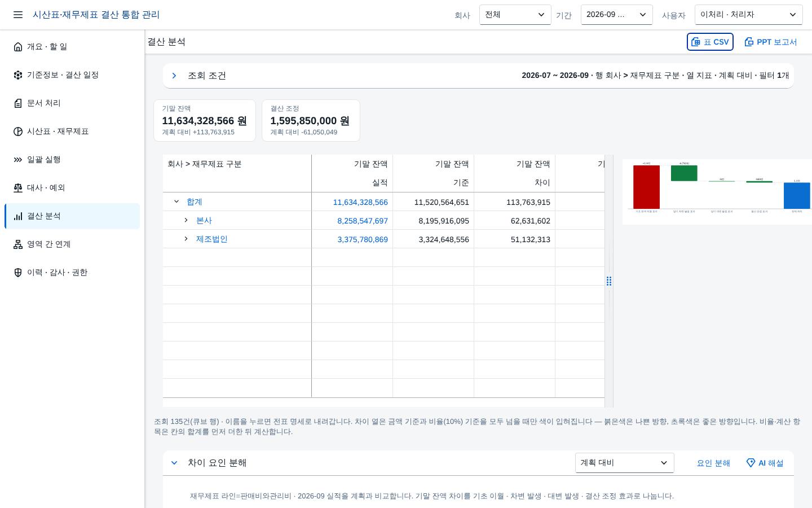This screenshot has width=812, height=508.
Task: Select 일괄 실행 in the sidebar
Action: point(72,160)
